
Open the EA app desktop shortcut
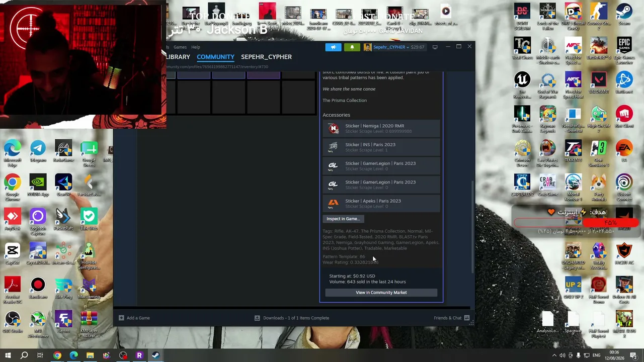pos(624,151)
